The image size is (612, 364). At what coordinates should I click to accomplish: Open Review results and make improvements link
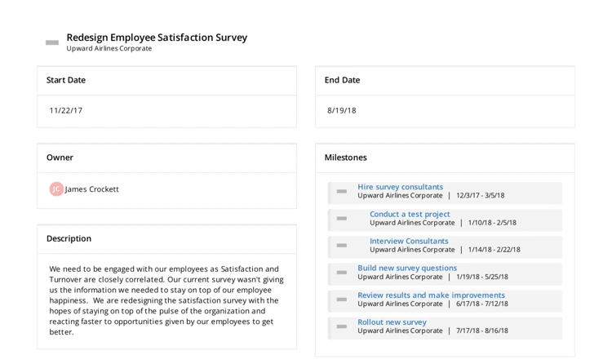[x=431, y=295]
